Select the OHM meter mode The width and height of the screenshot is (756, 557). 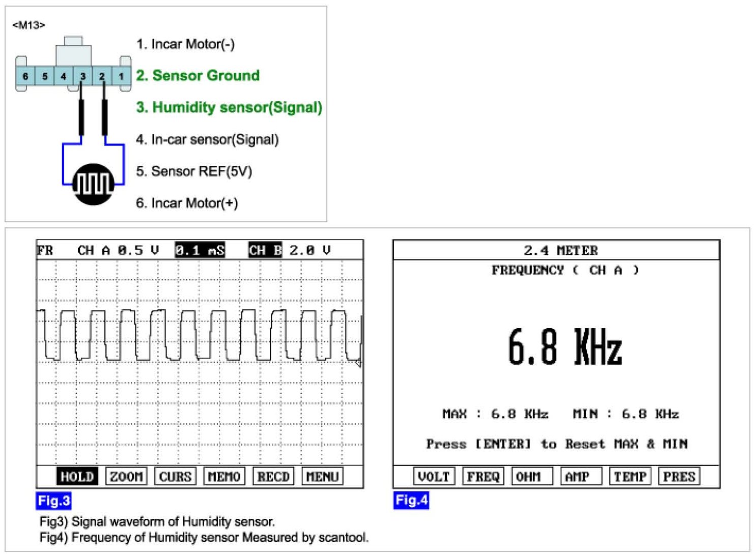[532, 477]
